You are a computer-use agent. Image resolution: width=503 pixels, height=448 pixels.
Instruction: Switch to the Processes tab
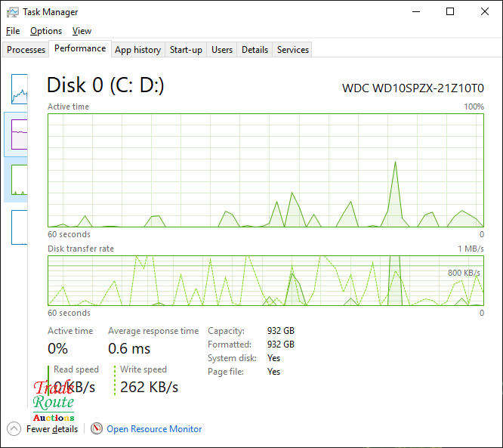[26, 50]
